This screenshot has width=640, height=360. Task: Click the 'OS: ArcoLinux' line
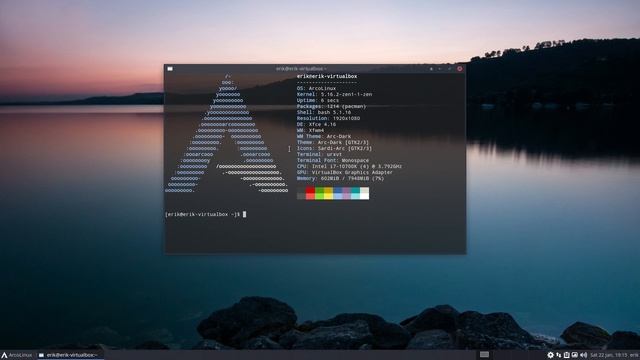316,88
